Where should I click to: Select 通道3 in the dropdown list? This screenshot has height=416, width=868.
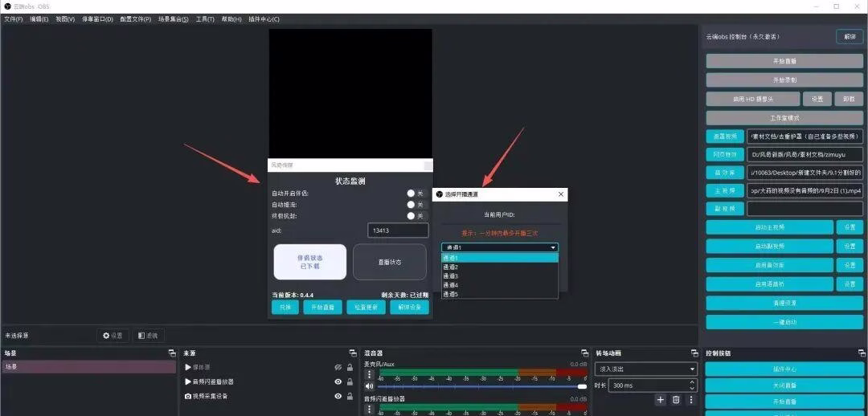[x=500, y=275]
